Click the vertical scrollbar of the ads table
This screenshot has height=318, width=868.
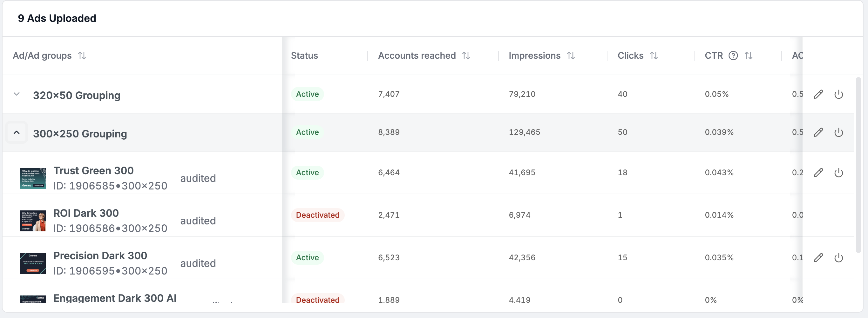[x=858, y=165]
